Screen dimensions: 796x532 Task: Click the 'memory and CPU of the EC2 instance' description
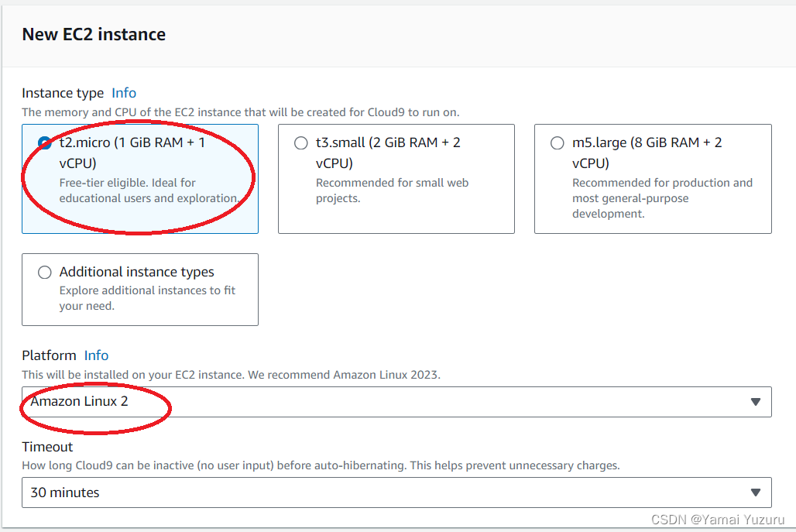coord(241,112)
